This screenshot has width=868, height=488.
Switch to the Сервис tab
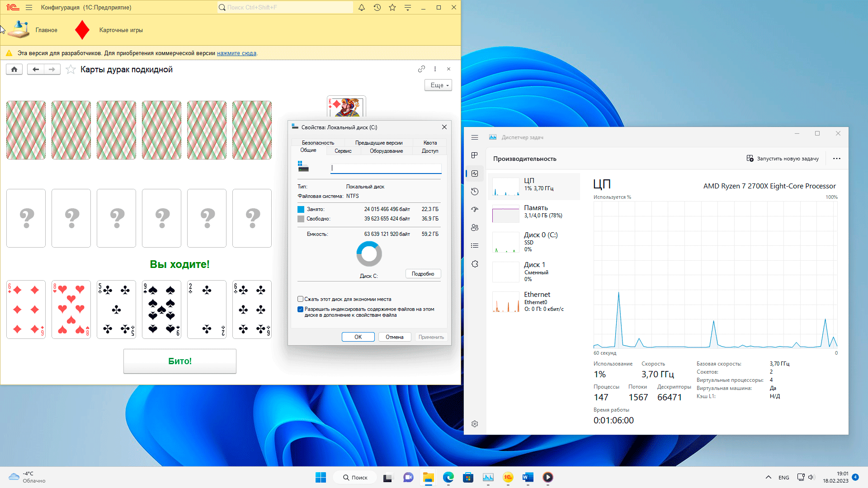tap(343, 151)
